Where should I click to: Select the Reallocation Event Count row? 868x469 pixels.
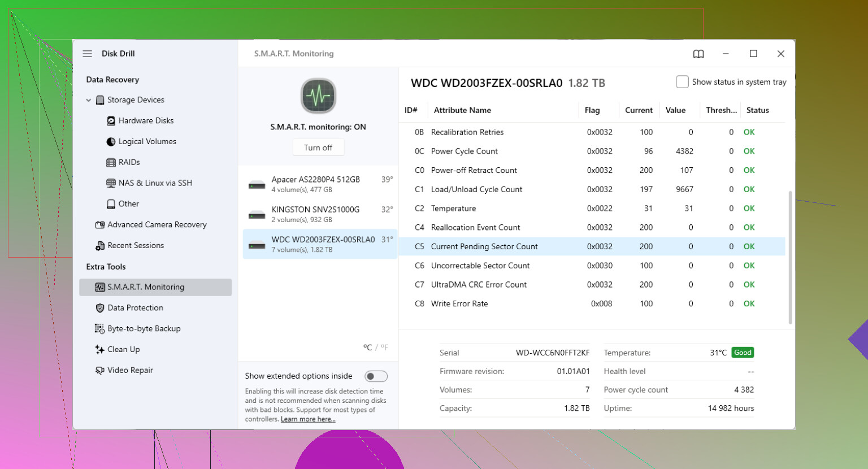tap(592, 228)
